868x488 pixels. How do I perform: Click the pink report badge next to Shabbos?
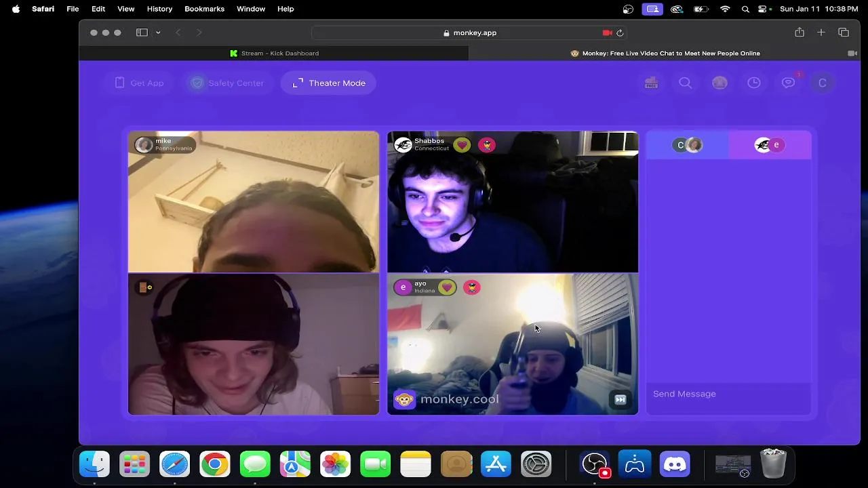point(486,145)
